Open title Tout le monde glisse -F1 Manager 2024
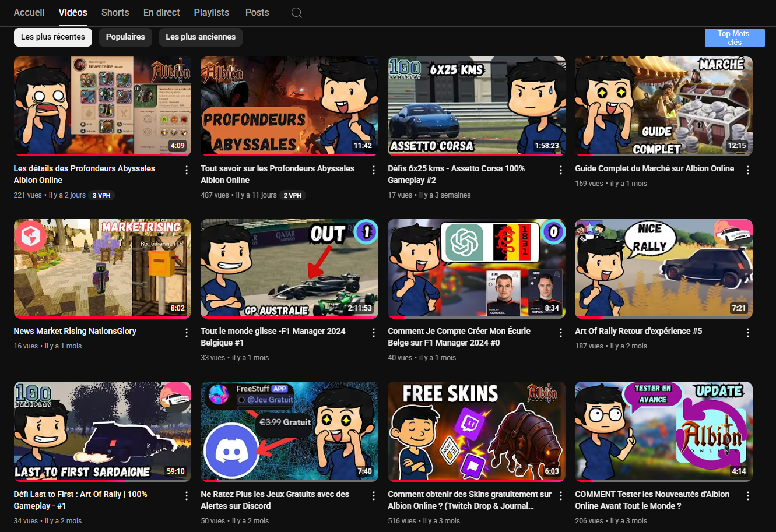The width and height of the screenshot is (776, 532). (x=273, y=337)
